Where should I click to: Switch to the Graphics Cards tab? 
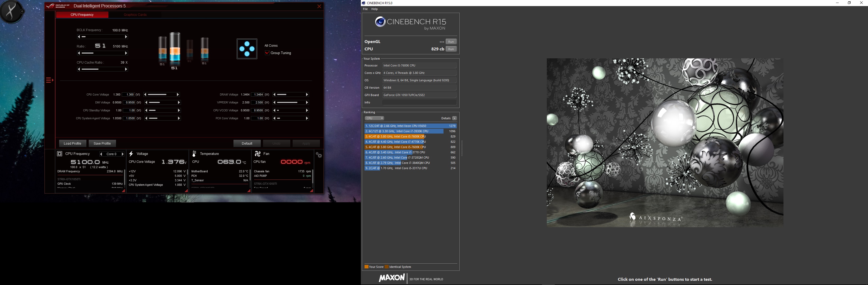pos(135,15)
